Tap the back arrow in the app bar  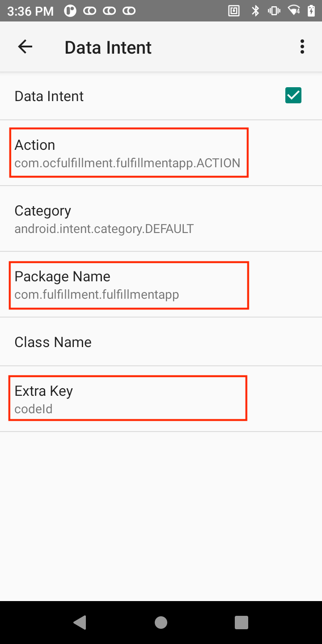pos(25,47)
